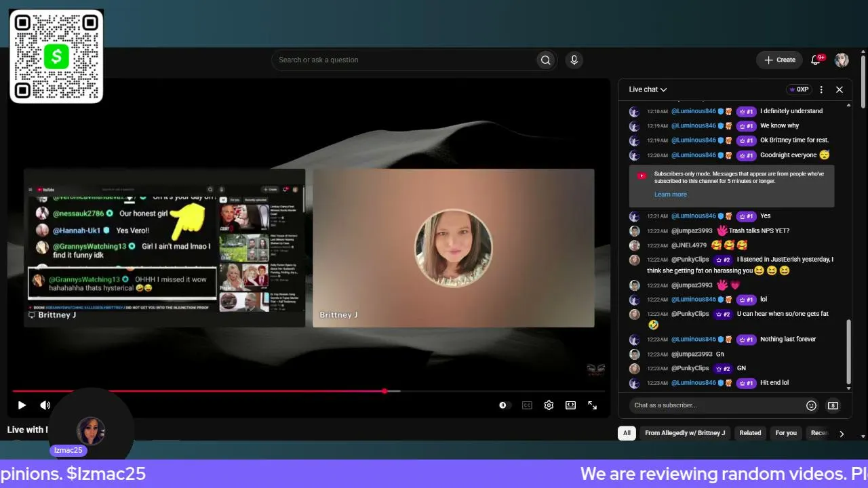Screen dimensions: 868x488
Task: Open the account avatar menu
Action: coord(842,60)
